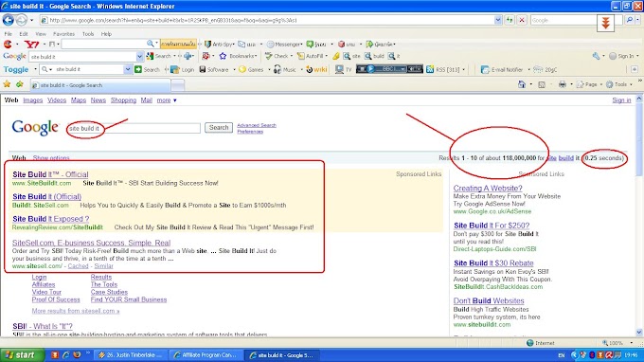Image resolution: width=644 pixels, height=362 pixels.
Task: Open the Edit menu
Action: point(24,34)
